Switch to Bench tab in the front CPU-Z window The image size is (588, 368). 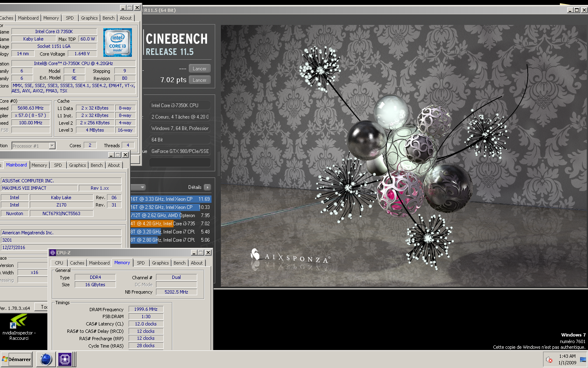(x=179, y=263)
